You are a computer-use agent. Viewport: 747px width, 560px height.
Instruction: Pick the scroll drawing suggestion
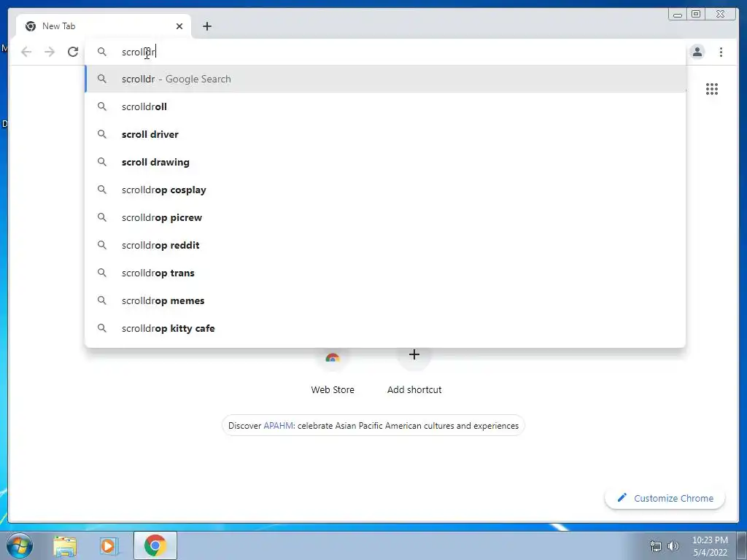(385, 162)
